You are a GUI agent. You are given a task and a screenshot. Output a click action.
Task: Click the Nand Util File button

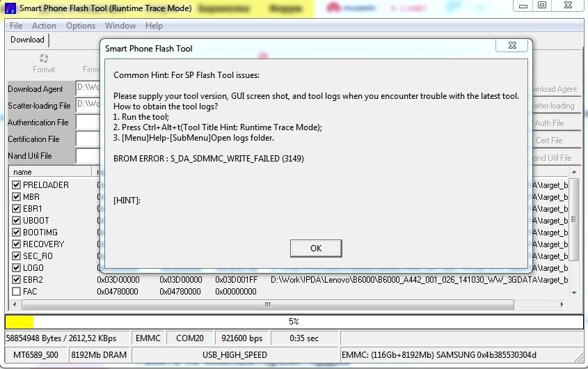(x=557, y=157)
